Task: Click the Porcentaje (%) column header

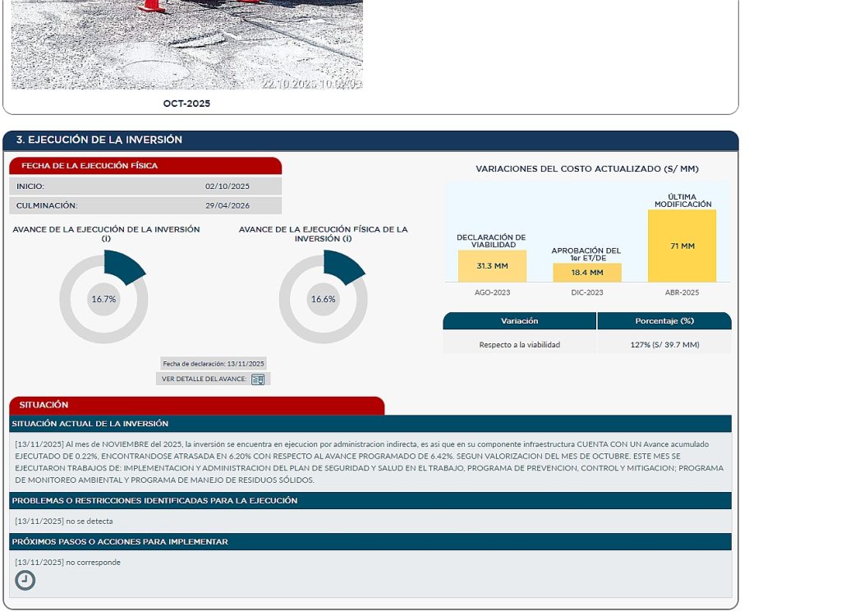Action: (664, 321)
